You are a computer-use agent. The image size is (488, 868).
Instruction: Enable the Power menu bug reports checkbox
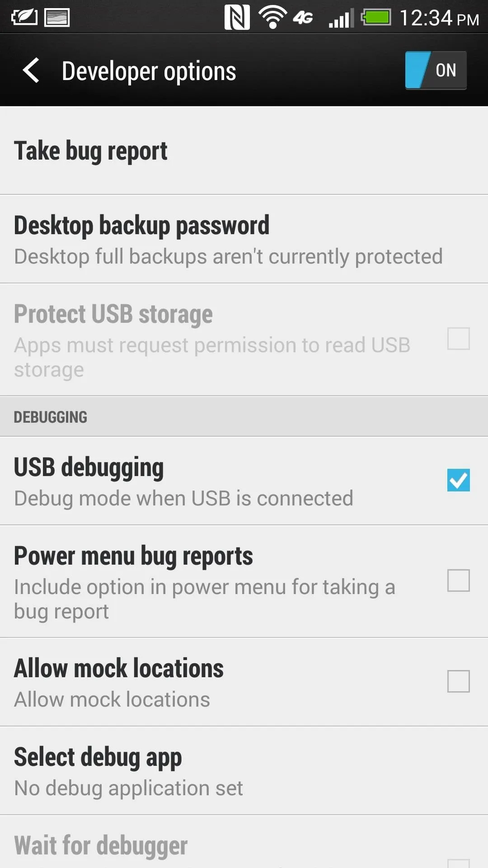coord(458,580)
